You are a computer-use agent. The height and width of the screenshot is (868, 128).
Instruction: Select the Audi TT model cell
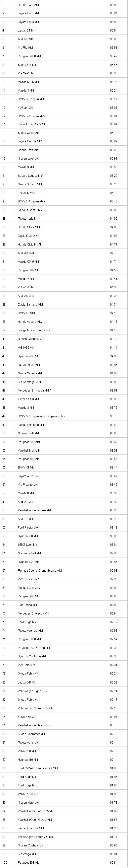point(25,519)
